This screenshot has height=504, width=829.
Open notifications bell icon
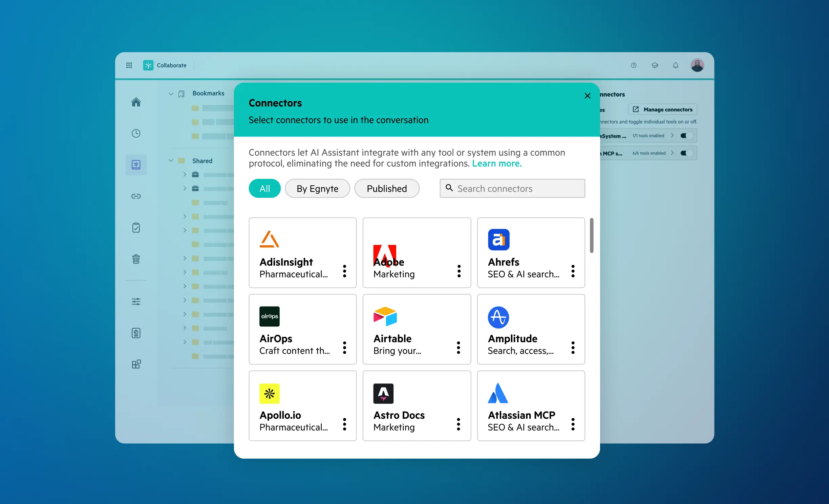point(676,65)
